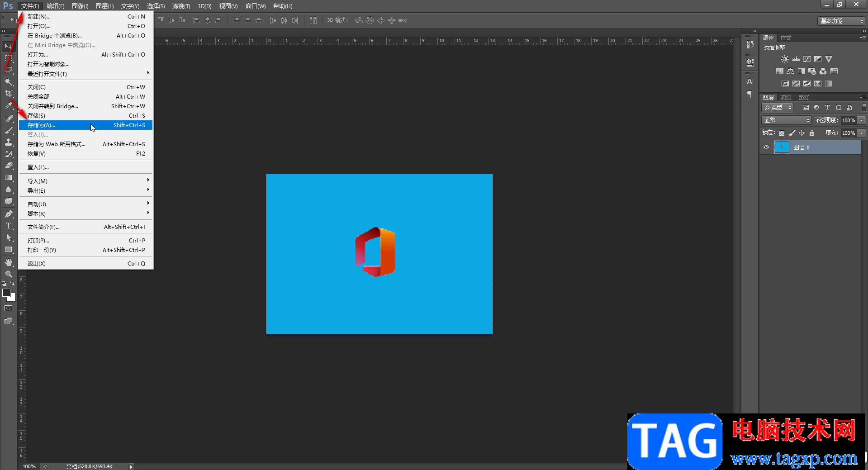Open the 正常 blend mode dropdown

[x=786, y=120]
